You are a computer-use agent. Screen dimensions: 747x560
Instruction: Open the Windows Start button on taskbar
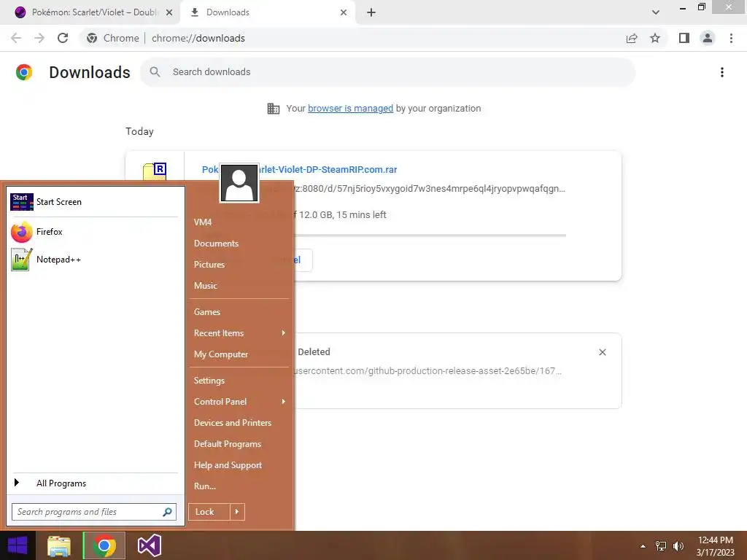click(18, 545)
